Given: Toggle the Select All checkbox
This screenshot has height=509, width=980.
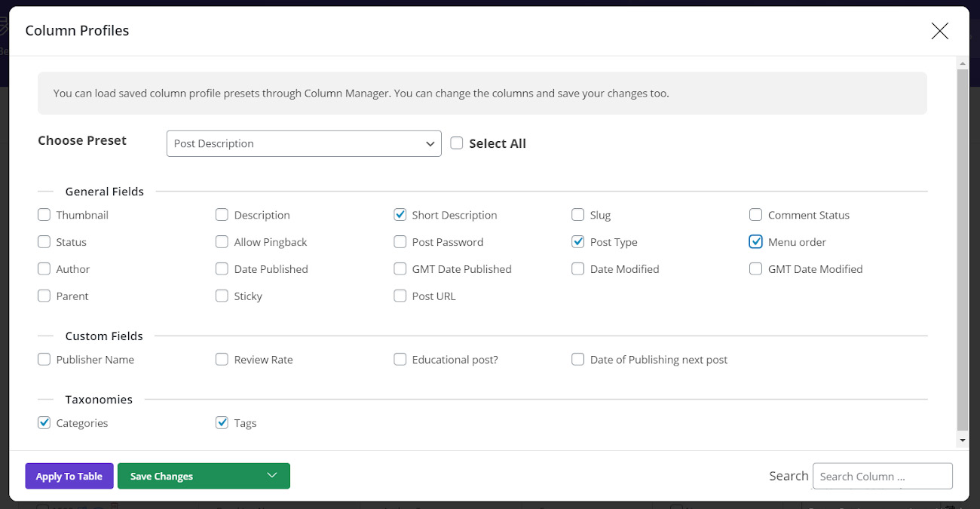Looking at the screenshot, I should (457, 143).
